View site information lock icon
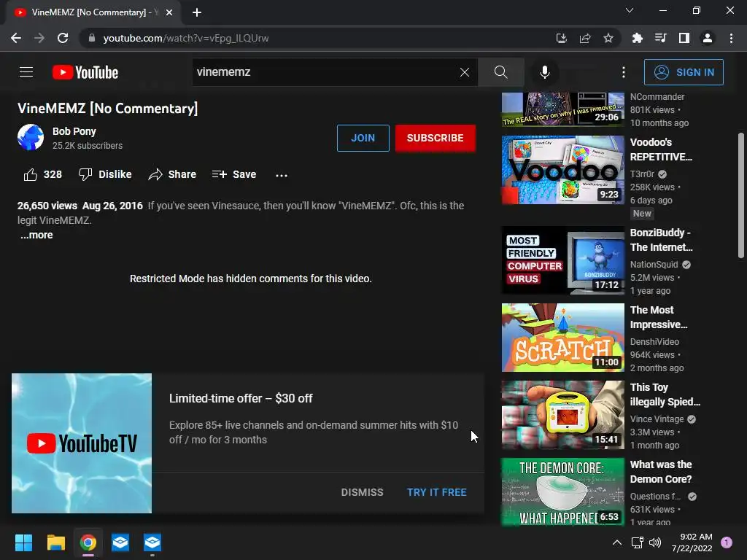This screenshot has height=560, width=747. coord(92,38)
